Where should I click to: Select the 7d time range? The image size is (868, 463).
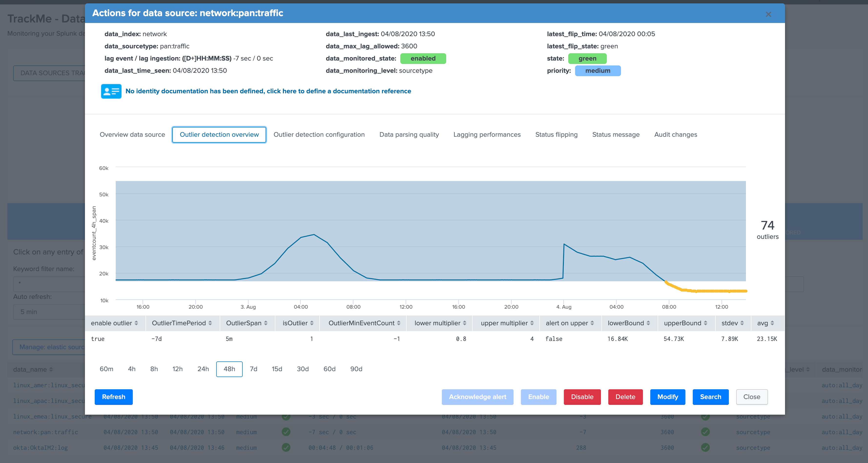point(253,369)
